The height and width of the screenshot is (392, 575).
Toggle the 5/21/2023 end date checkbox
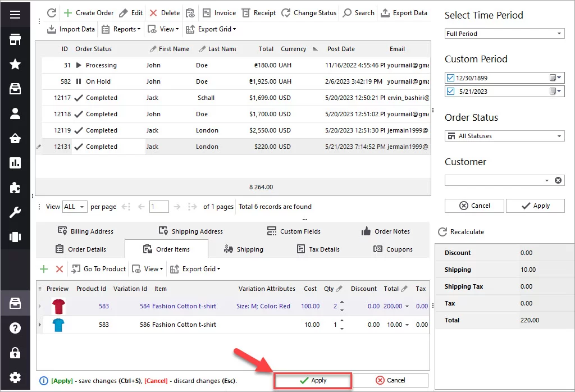tap(450, 91)
